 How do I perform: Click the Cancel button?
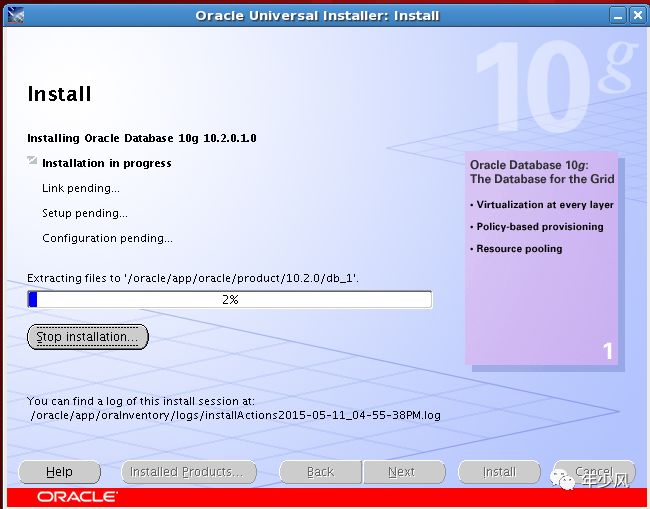[594, 472]
